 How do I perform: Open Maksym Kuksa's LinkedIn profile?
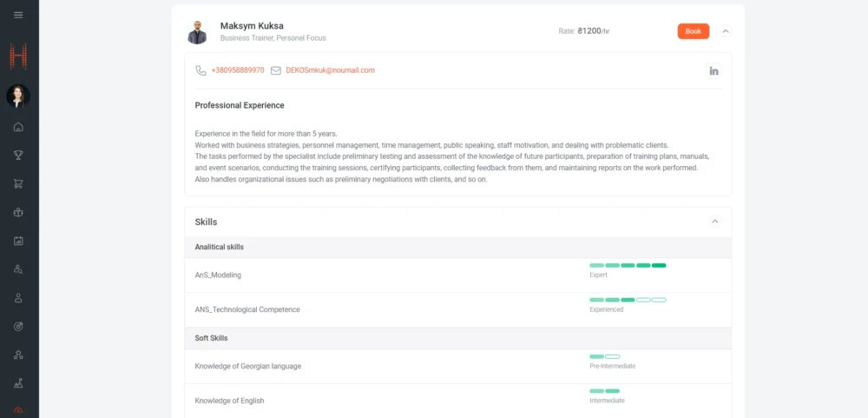713,70
